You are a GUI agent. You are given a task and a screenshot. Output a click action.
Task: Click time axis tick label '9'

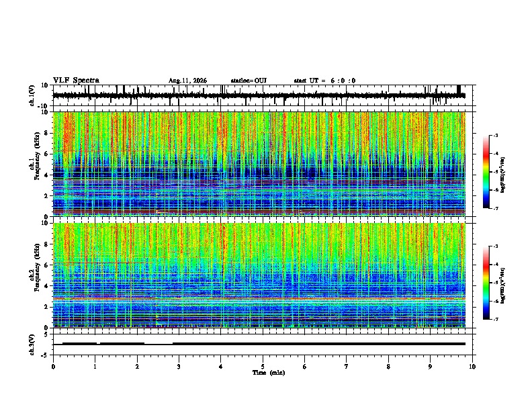tap(430, 367)
